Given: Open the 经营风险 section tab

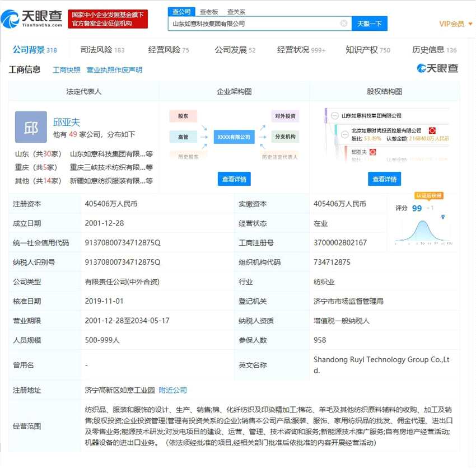Looking at the screenshot, I should pyautogui.click(x=169, y=50).
